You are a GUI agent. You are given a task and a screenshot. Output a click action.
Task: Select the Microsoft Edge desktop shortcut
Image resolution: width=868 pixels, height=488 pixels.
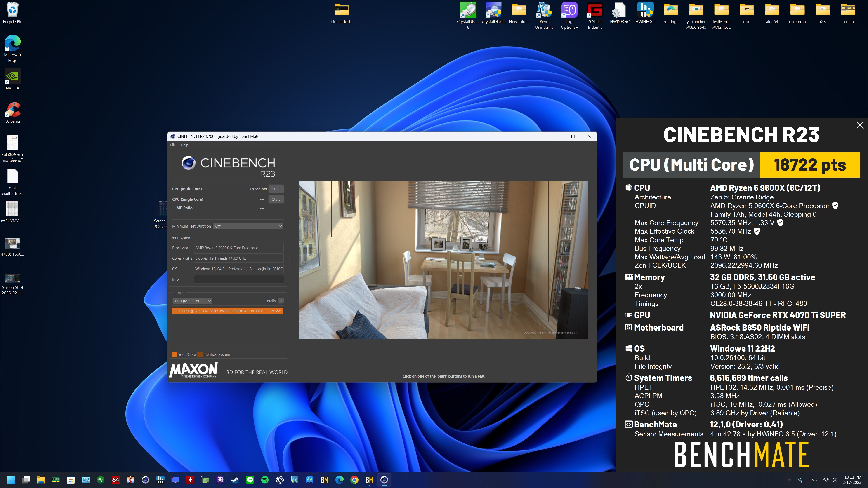[x=12, y=49]
